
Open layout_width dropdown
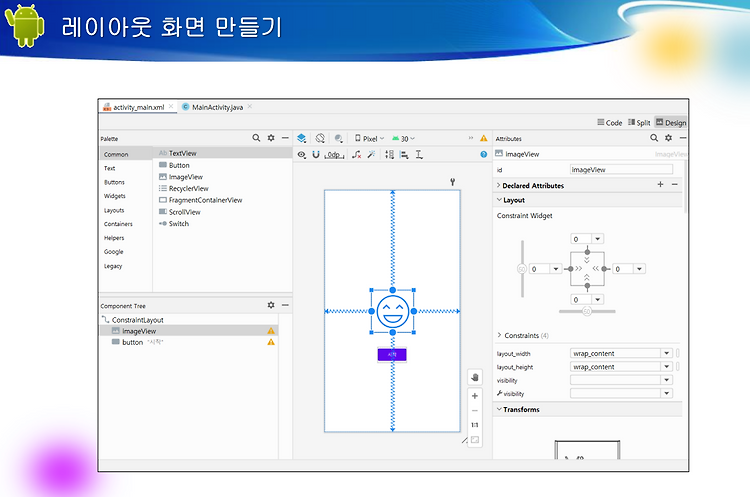[667, 353]
